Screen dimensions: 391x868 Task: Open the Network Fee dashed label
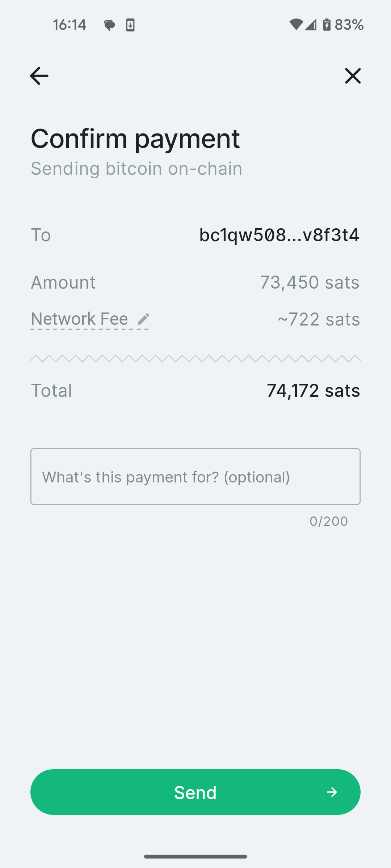79,319
